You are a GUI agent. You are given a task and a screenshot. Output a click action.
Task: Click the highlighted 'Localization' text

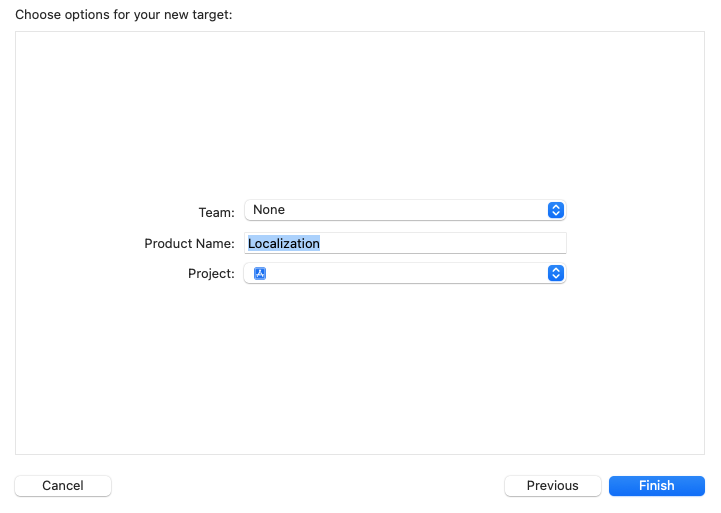[x=284, y=243]
